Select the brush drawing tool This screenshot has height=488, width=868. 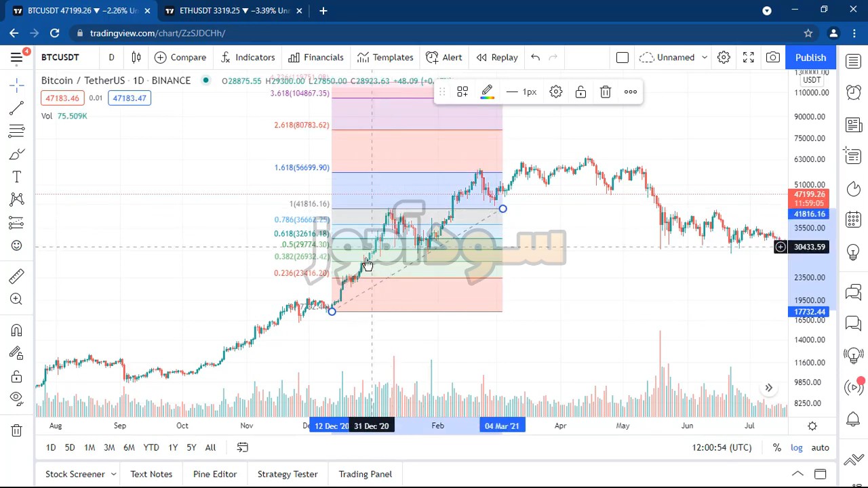[x=17, y=154]
